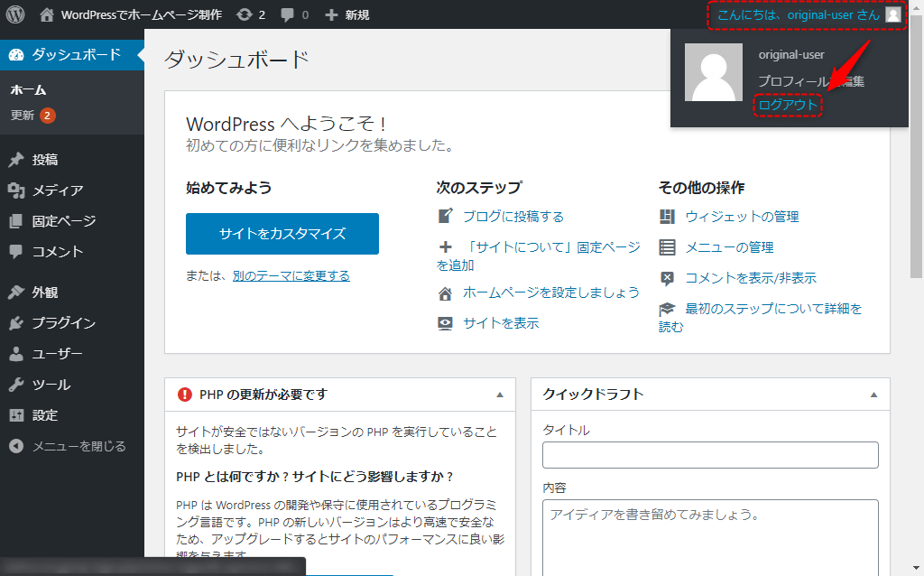The width and height of the screenshot is (924, 576).
Task: Click the menu icon beside メニューの管理
Action: [667, 247]
